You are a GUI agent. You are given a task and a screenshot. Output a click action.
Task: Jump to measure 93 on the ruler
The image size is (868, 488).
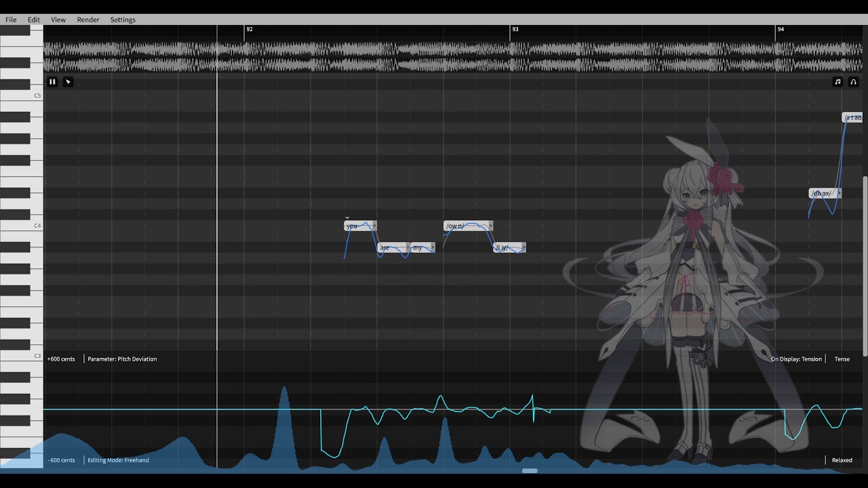[x=515, y=30]
